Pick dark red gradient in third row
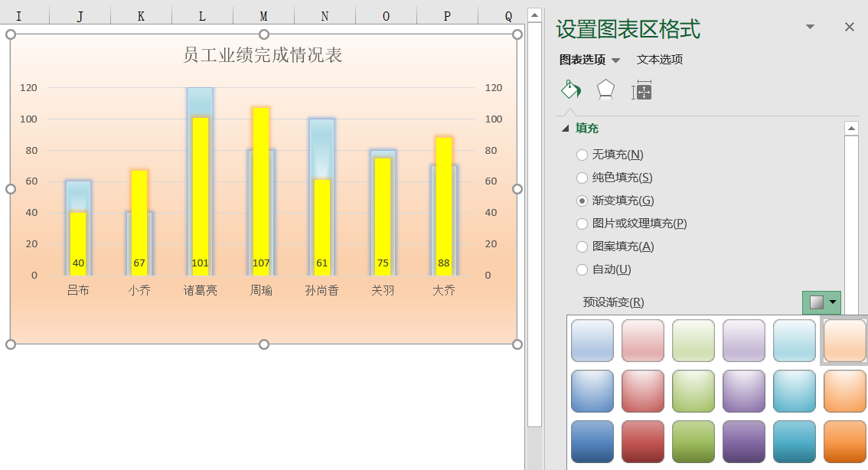The height and width of the screenshot is (470, 868). coord(643,442)
